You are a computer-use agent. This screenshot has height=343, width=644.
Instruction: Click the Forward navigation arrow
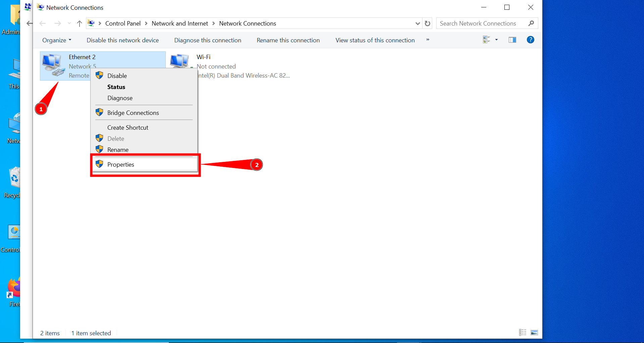pos(58,24)
